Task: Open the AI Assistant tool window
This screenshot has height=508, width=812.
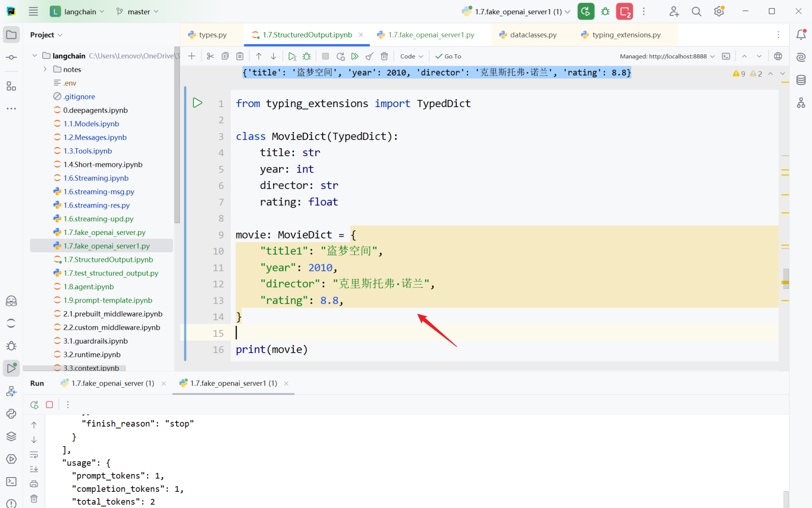Action: [x=801, y=57]
